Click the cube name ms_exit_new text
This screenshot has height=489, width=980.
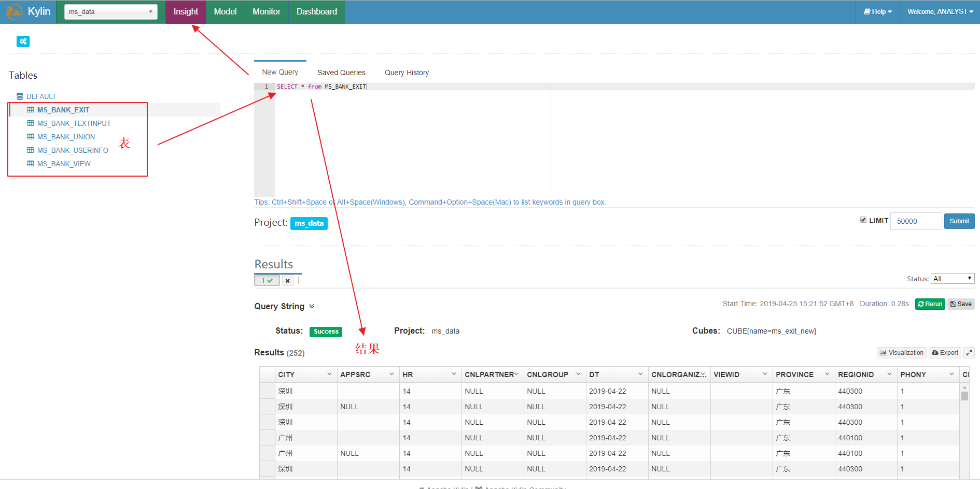point(772,331)
